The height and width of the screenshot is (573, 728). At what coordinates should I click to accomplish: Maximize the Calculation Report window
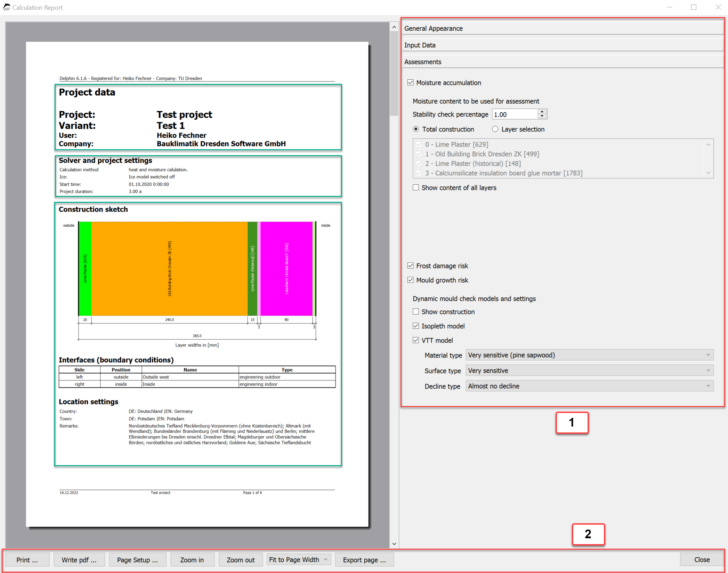[x=694, y=7]
